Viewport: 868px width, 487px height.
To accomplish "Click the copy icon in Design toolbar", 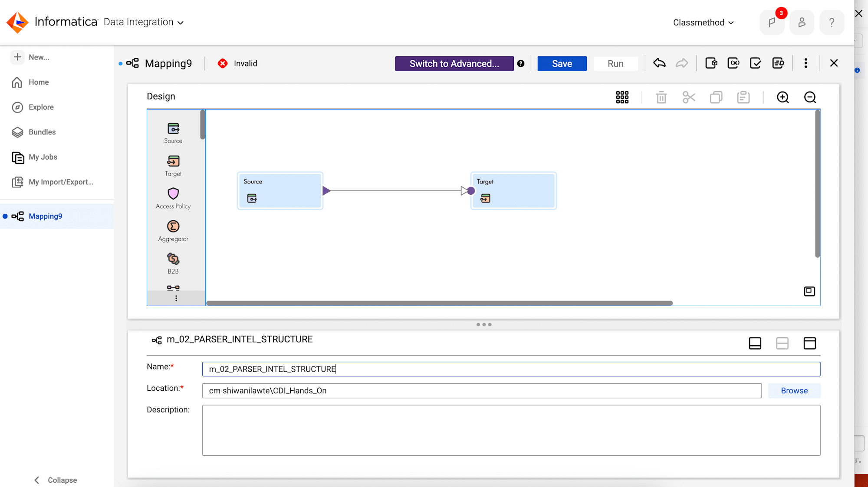I will pos(716,97).
